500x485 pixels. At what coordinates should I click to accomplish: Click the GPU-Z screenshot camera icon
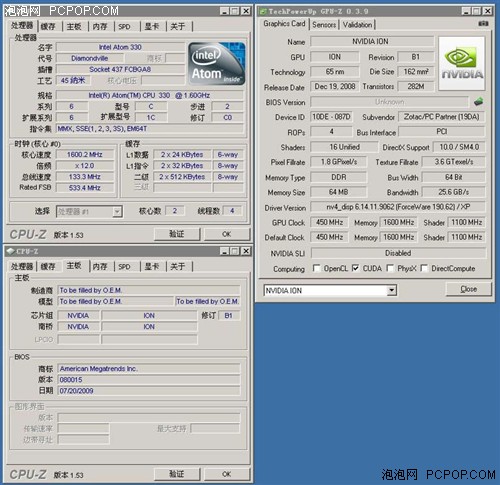coord(483,23)
